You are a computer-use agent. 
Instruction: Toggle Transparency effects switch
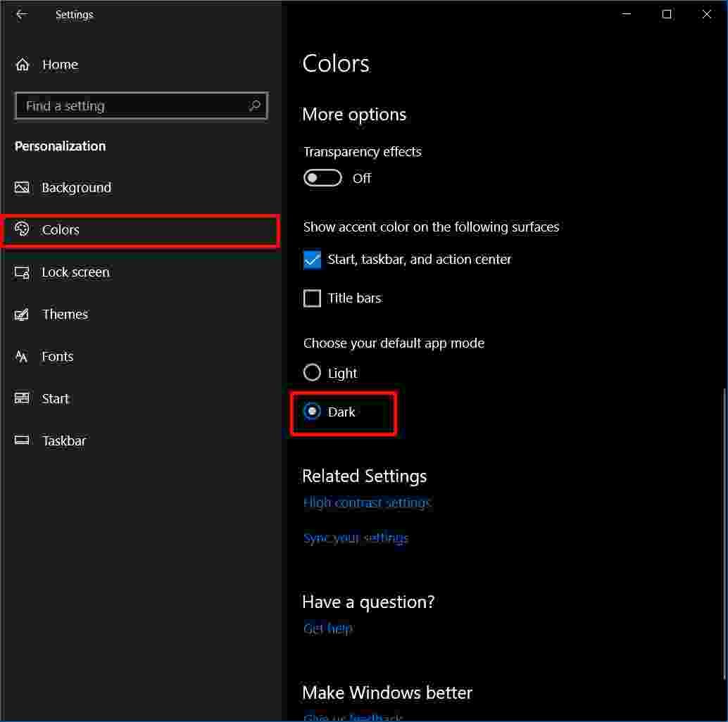point(322,178)
